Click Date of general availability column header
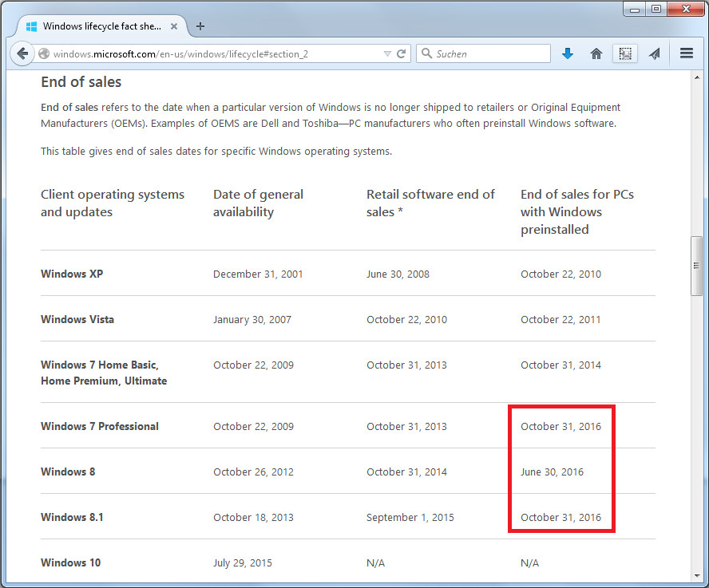This screenshot has width=709, height=588. click(258, 203)
